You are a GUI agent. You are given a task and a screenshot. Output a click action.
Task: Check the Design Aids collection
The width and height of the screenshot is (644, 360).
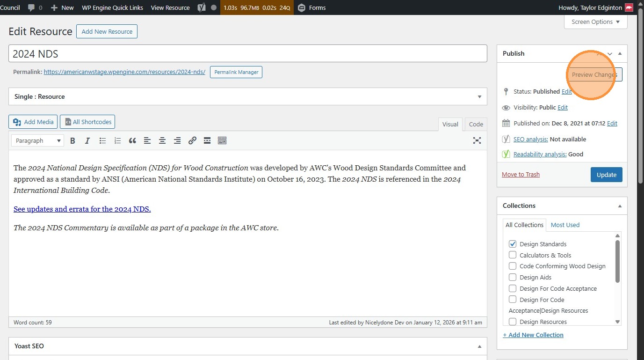point(513,277)
